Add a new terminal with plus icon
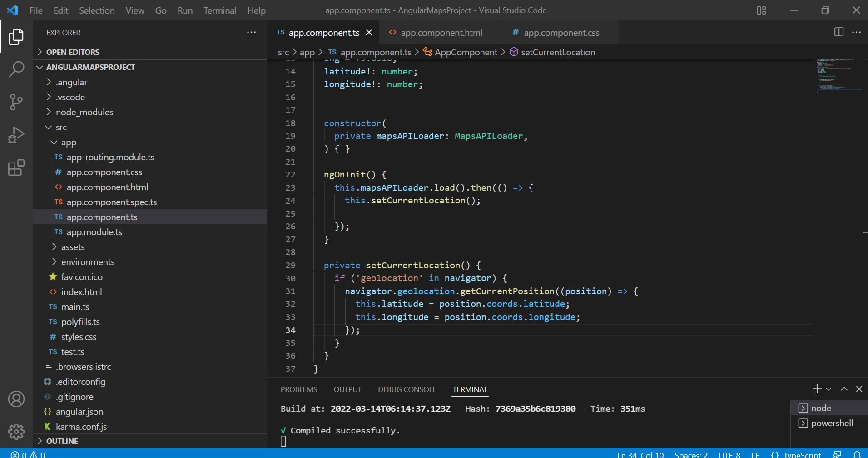 817,389
